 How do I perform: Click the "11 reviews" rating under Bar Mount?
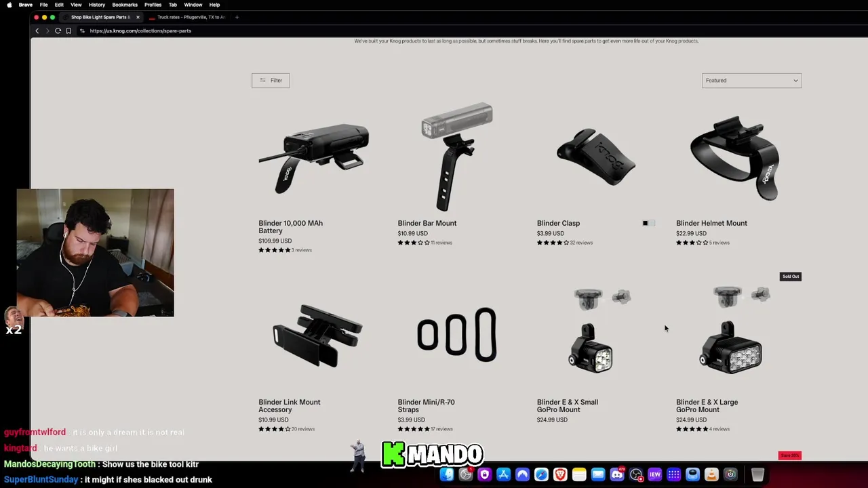click(x=441, y=243)
